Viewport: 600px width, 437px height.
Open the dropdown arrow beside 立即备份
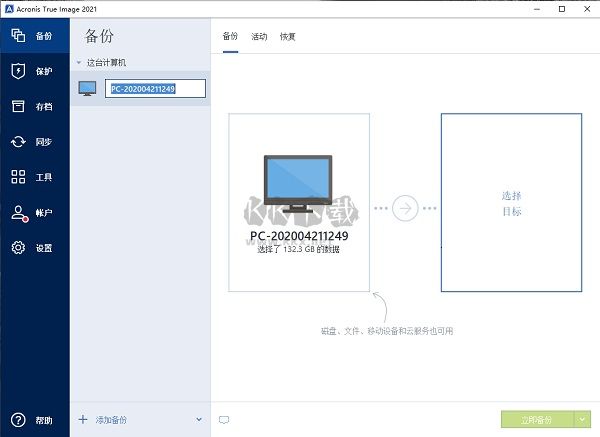(x=582, y=419)
